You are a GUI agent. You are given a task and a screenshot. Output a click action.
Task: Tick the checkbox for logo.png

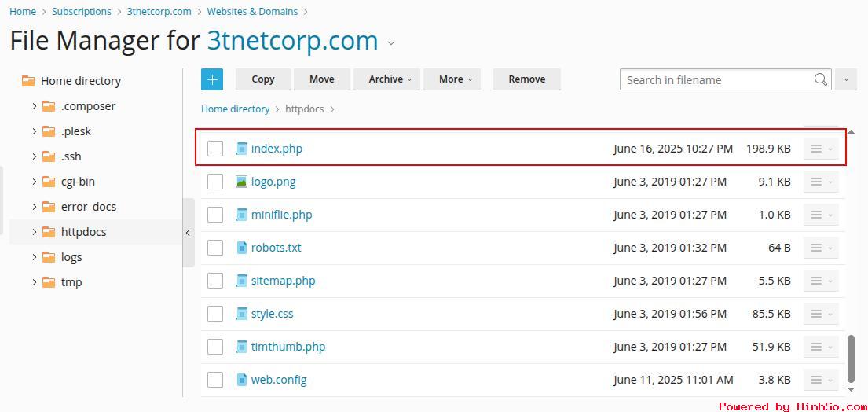point(215,182)
